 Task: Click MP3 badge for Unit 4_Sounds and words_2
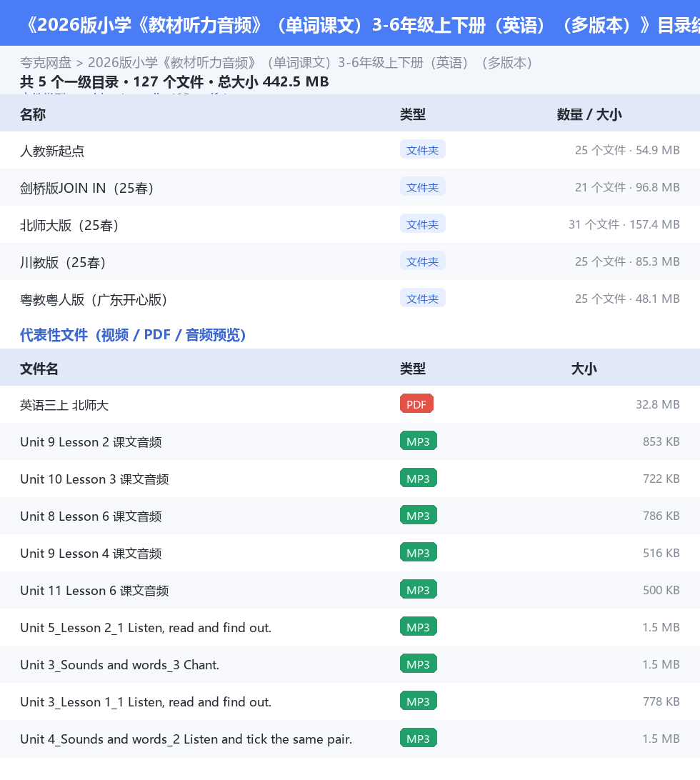click(x=419, y=739)
